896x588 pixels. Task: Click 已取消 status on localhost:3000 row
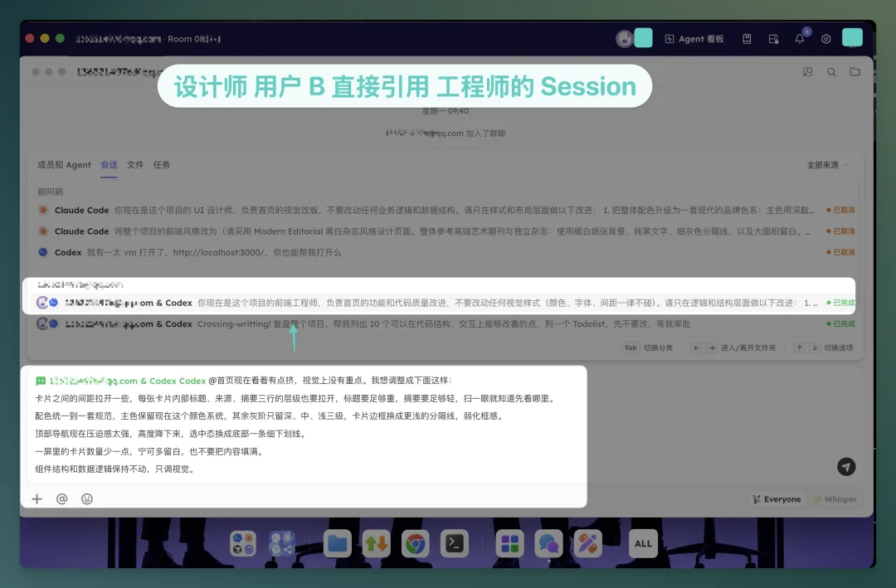point(840,252)
